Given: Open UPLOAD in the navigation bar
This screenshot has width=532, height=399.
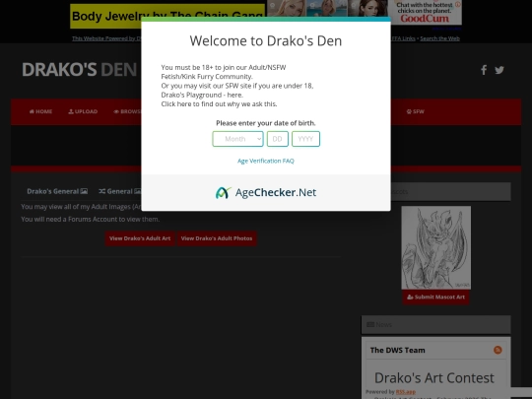Looking at the screenshot, I should 83,111.
